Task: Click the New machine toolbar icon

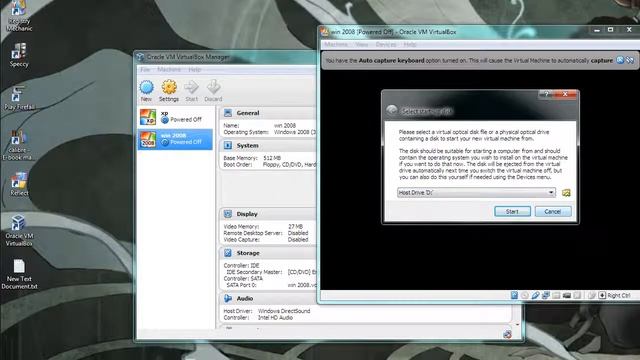Action: point(147,91)
